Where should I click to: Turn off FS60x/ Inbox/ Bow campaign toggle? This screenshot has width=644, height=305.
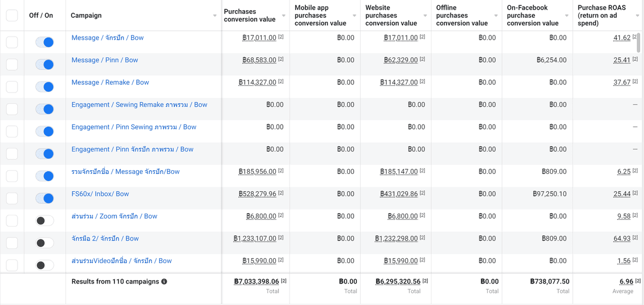[45, 198]
